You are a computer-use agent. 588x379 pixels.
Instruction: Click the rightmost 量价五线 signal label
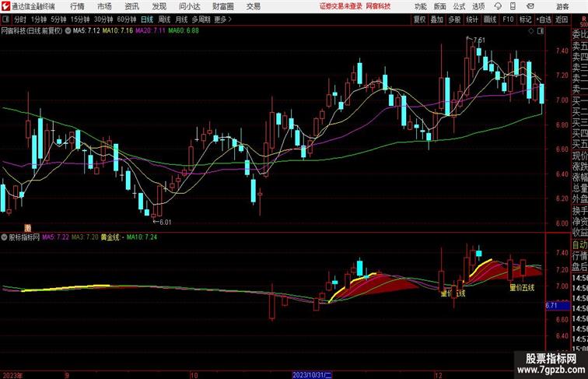click(x=522, y=288)
